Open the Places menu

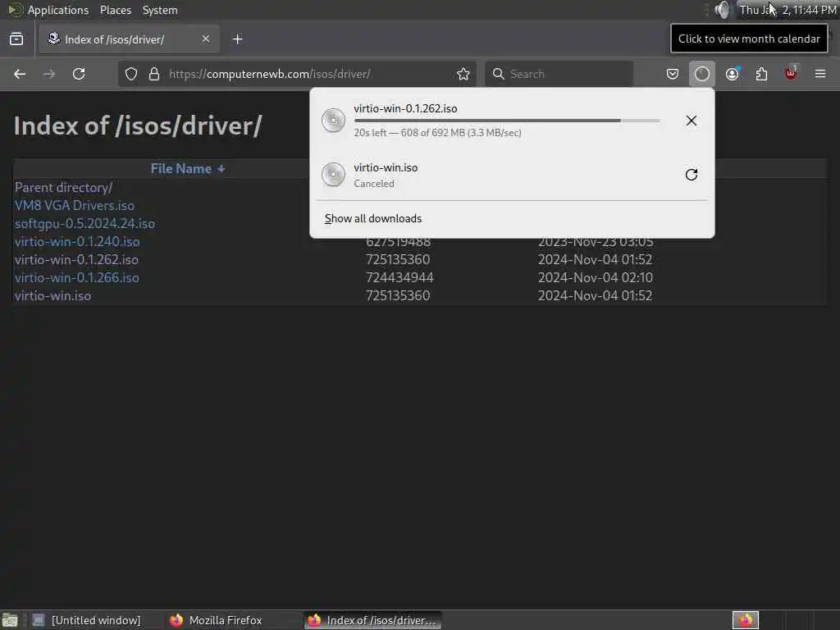click(x=116, y=10)
